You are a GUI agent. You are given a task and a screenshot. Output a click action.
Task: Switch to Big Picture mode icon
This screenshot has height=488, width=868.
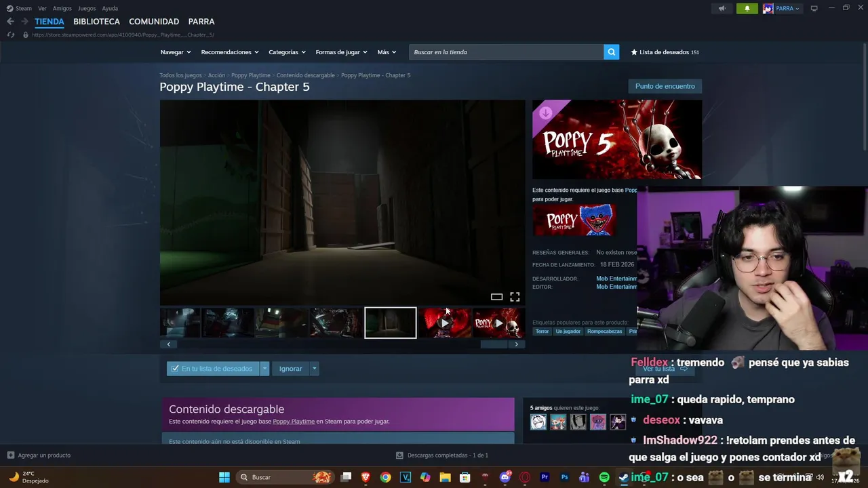point(814,8)
